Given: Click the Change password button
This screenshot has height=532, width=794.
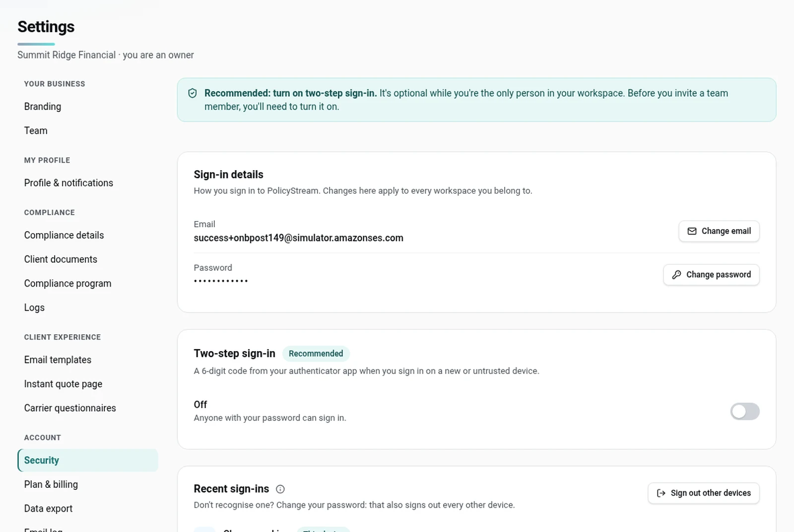Looking at the screenshot, I should click(x=711, y=275).
